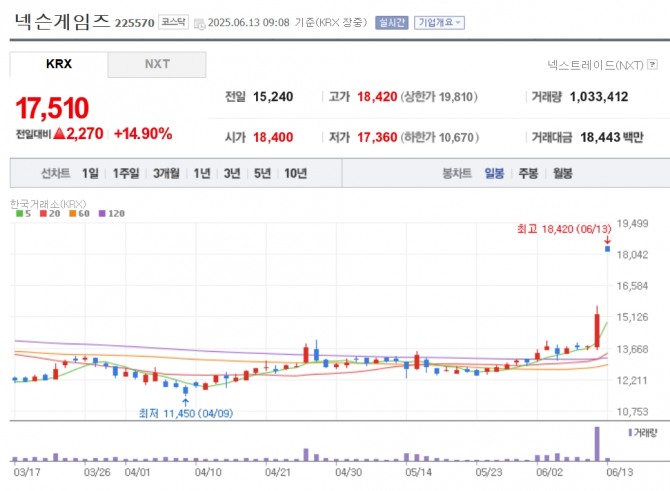Click the 거래량 volume legend icon
This screenshot has width=670, height=491.
coord(629,432)
